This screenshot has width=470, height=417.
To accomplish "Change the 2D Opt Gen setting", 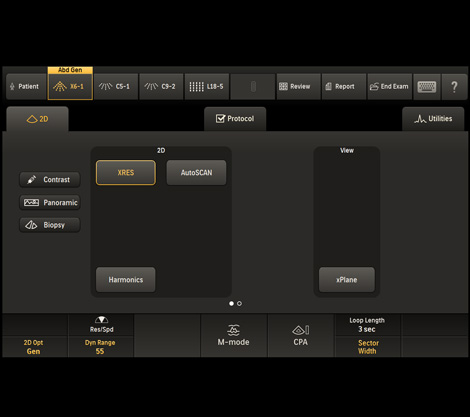I will (x=33, y=347).
